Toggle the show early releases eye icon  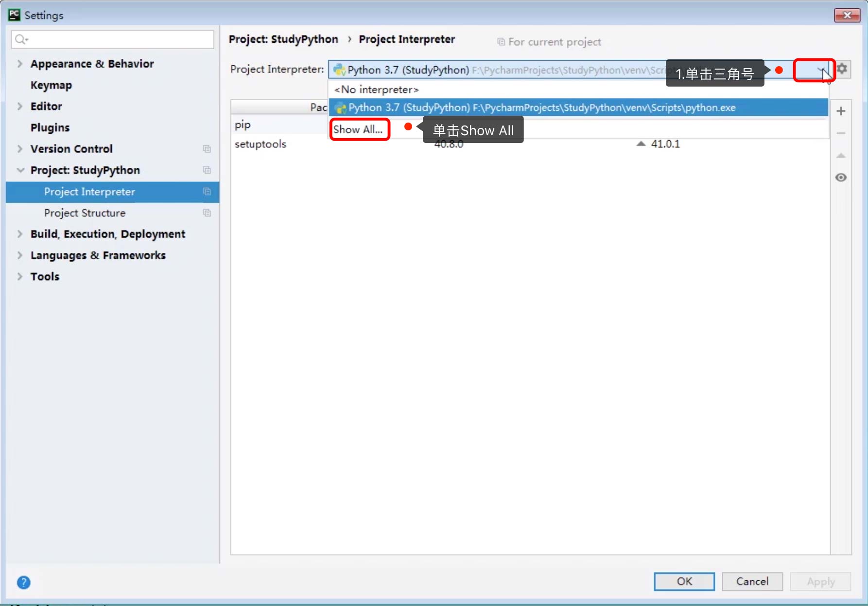[841, 178]
